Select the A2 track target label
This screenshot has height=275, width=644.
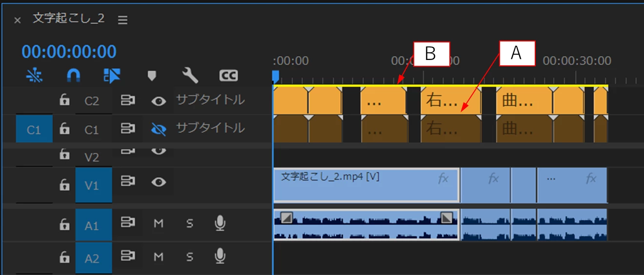[x=93, y=258]
